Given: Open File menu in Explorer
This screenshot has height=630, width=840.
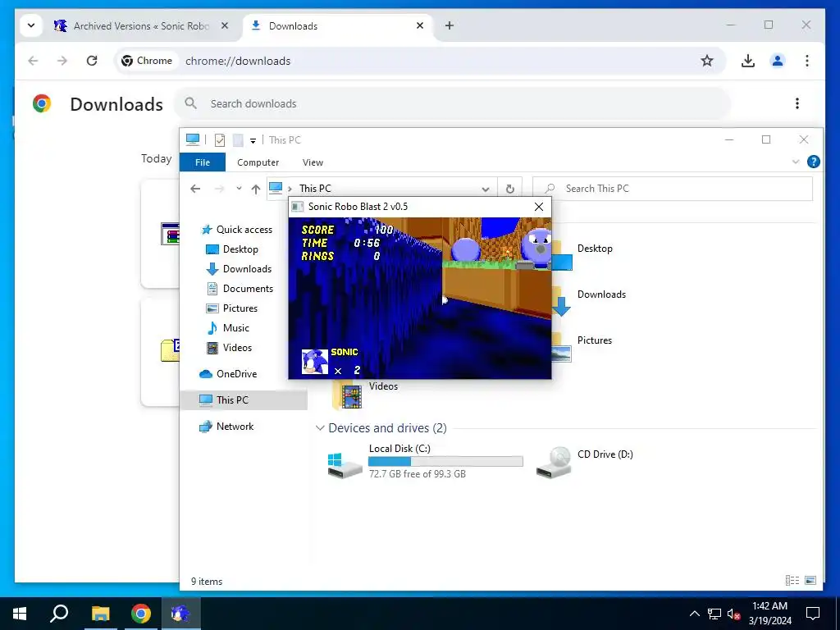Looking at the screenshot, I should coord(203,162).
